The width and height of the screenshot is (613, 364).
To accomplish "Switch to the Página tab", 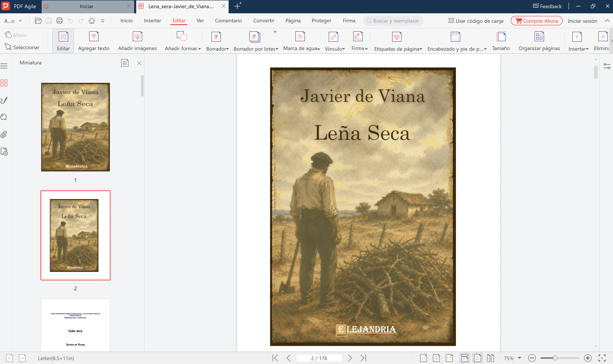I will point(293,21).
